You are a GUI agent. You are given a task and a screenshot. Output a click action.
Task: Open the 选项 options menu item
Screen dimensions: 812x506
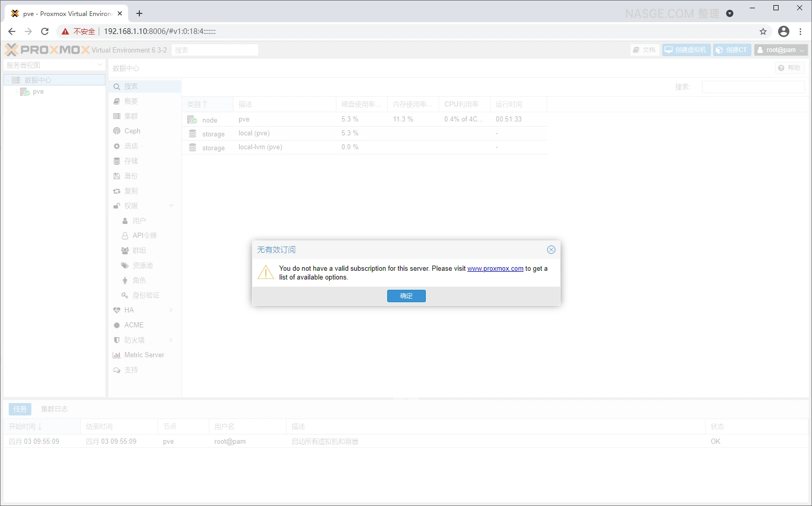pyautogui.click(x=145, y=146)
